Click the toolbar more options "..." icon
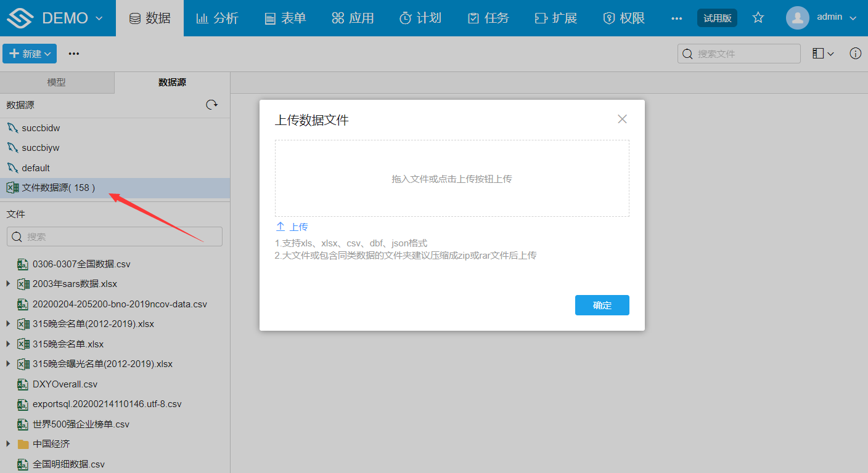This screenshot has width=868, height=473. tap(73, 54)
